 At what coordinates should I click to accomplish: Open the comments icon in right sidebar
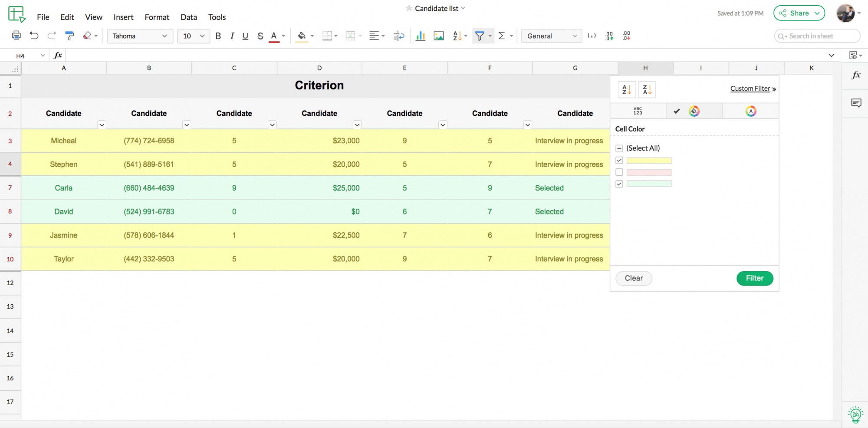click(x=856, y=103)
